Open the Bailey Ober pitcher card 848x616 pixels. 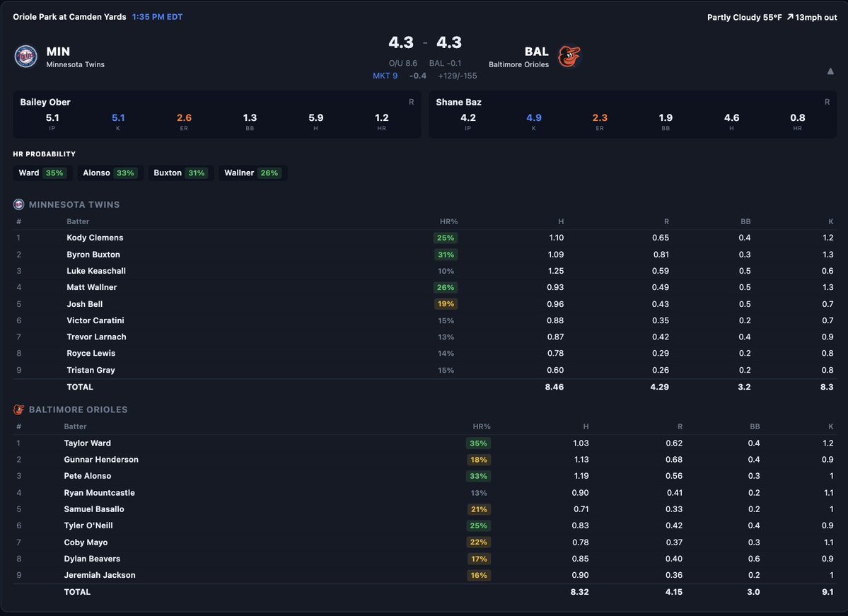pos(217,115)
